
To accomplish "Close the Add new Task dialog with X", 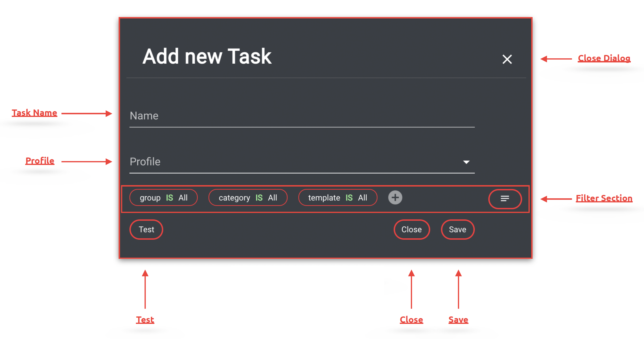I will (x=507, y=59).
